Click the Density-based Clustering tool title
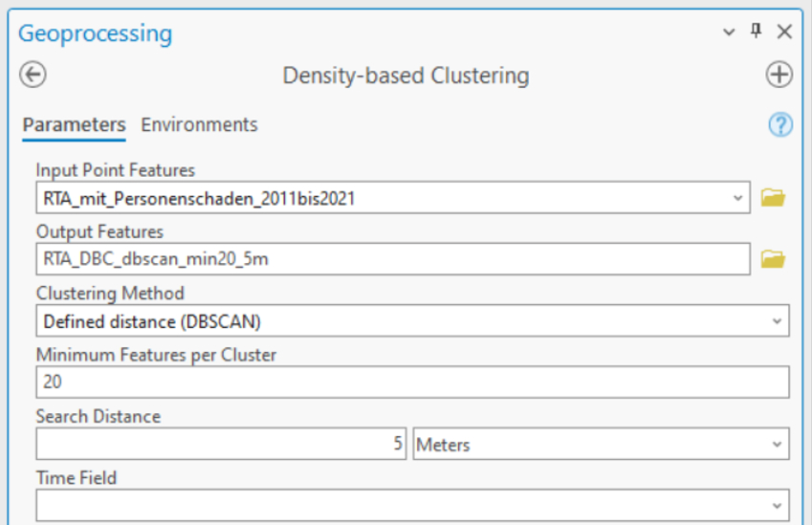Viewport: 812px width, 525px height. point(406,76)
